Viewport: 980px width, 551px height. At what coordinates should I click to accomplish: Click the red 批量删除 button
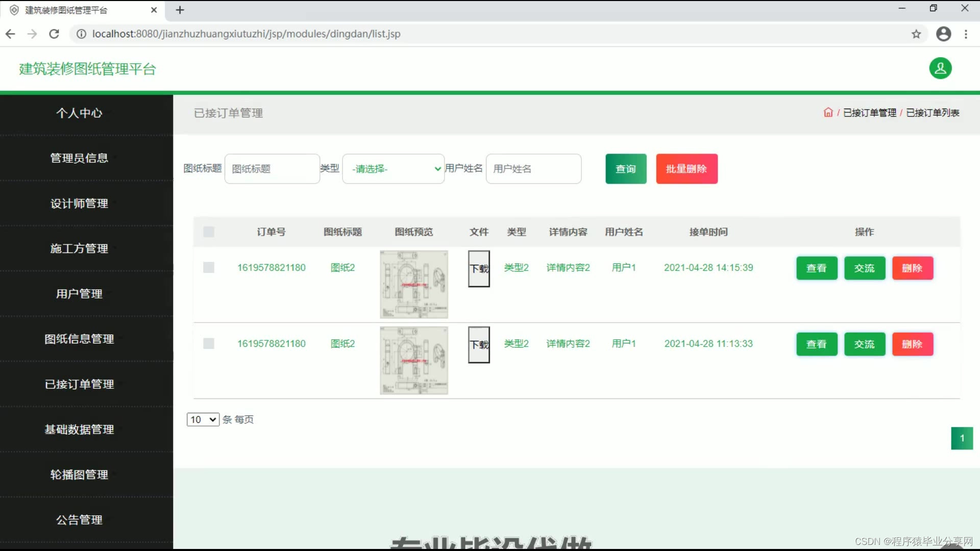(687, 169)
